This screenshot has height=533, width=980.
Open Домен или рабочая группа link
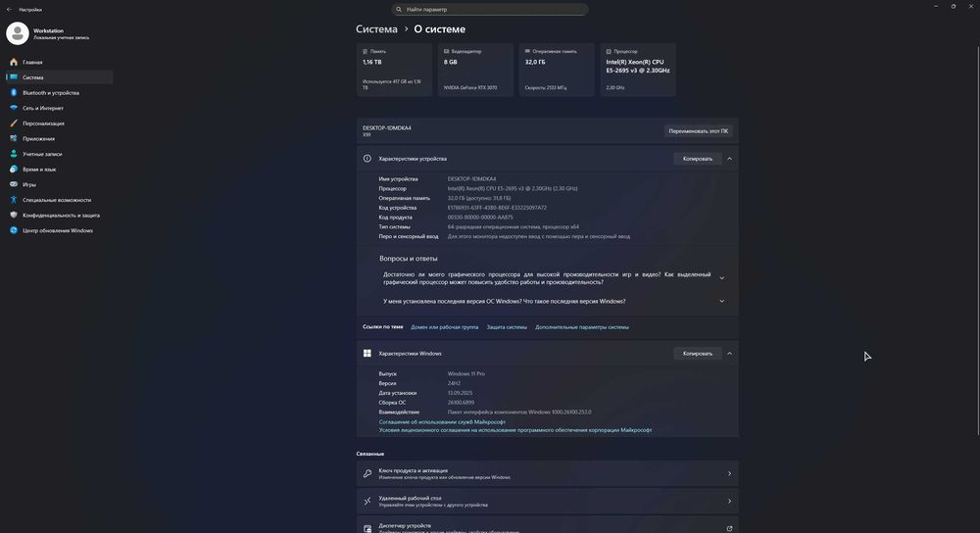[x=444, y=327]
